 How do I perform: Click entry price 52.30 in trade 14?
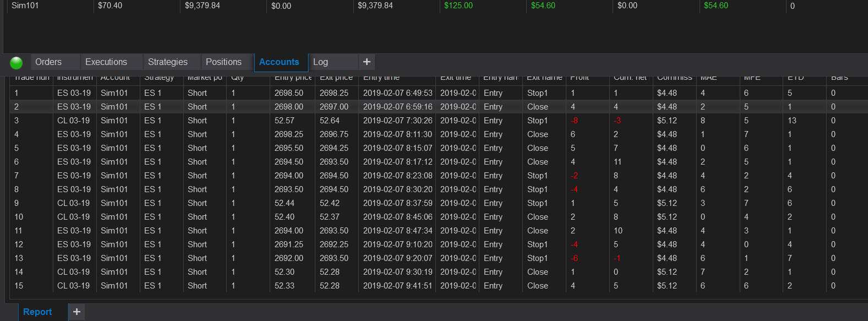click(285, 272)
